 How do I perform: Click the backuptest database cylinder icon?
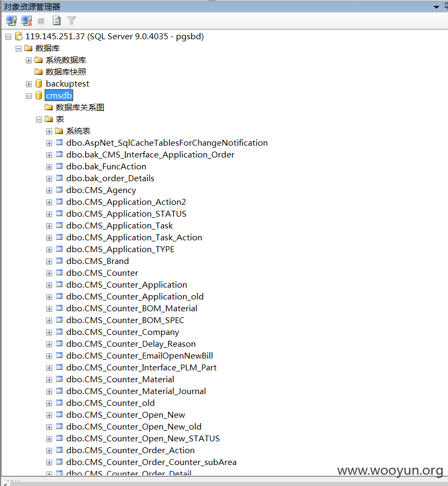(x=39, y=84)
